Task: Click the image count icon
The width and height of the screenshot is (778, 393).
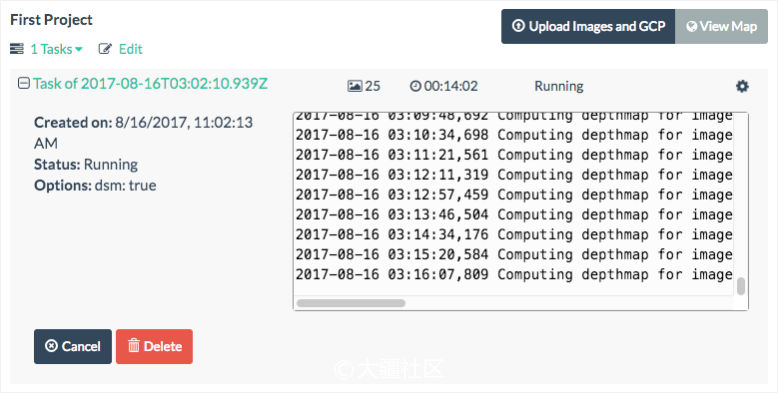Action: [355, 86]
